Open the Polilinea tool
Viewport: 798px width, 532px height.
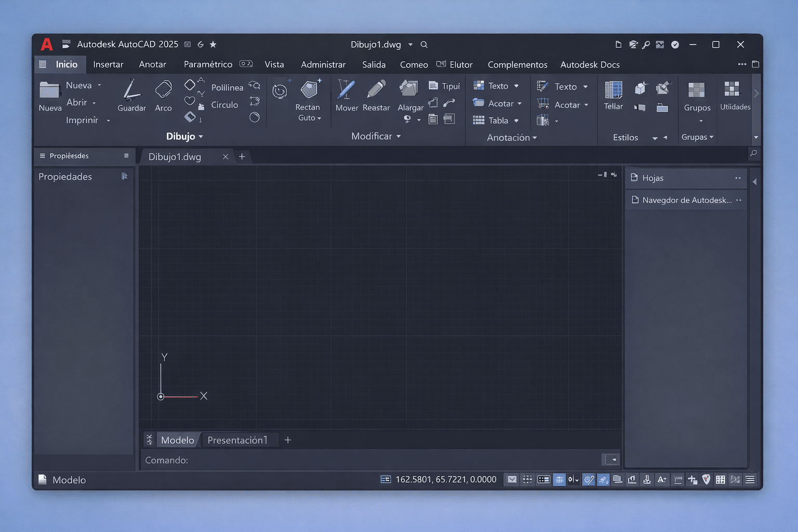pos(227,87)
